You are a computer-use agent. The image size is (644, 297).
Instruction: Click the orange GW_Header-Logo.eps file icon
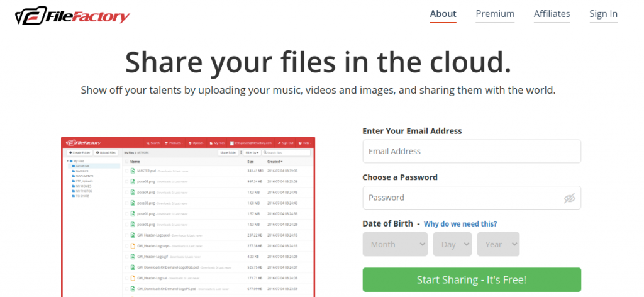tap(133, 245)
